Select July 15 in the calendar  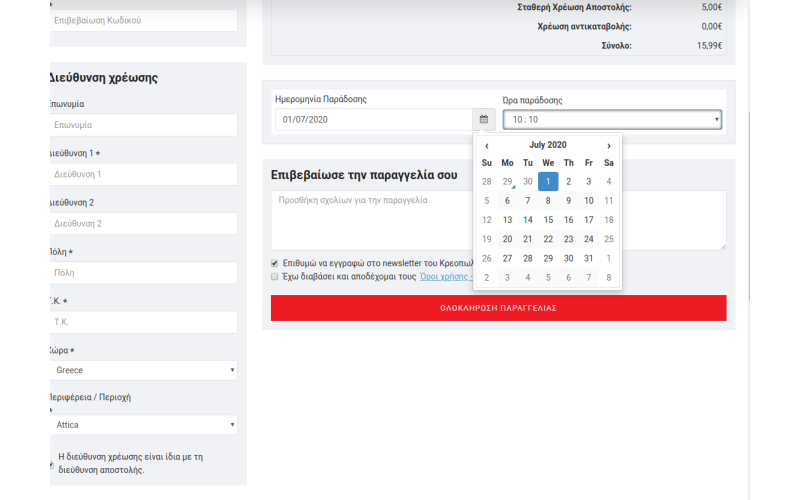548,220
